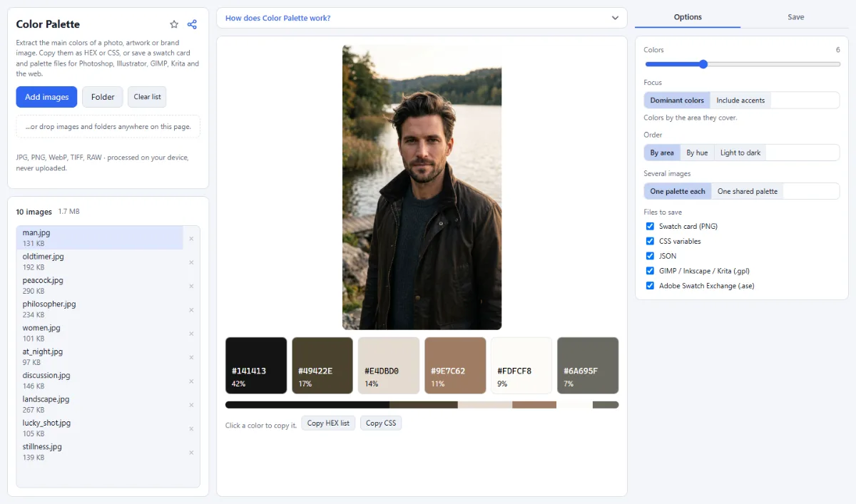Order colors By area
Screen dimensions: 856x504
[662, 153]
